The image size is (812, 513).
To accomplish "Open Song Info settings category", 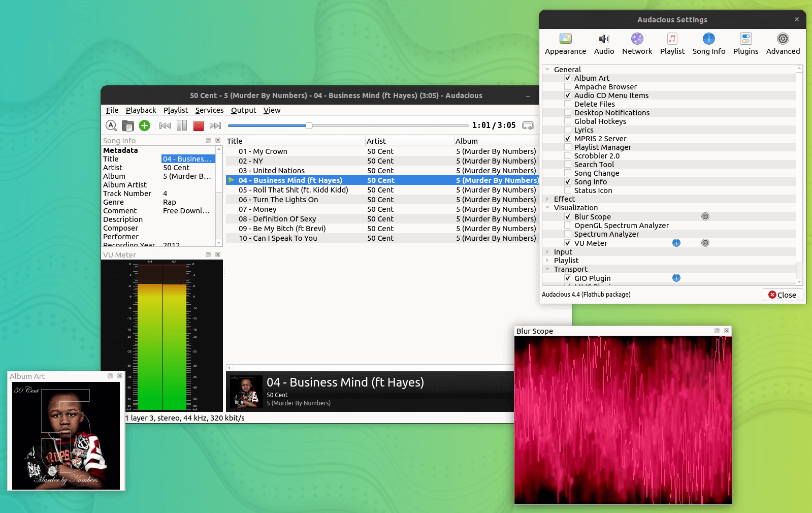I will (x=709, y=44).
